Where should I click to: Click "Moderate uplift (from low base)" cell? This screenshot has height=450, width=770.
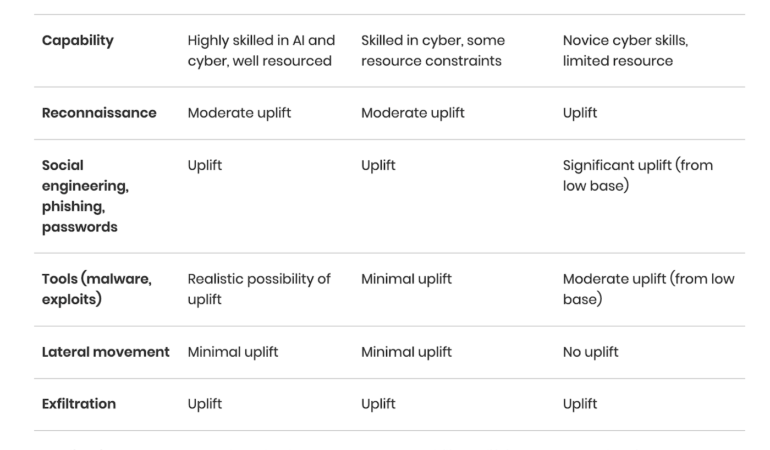pyautogui.click(x=648, y=288)
